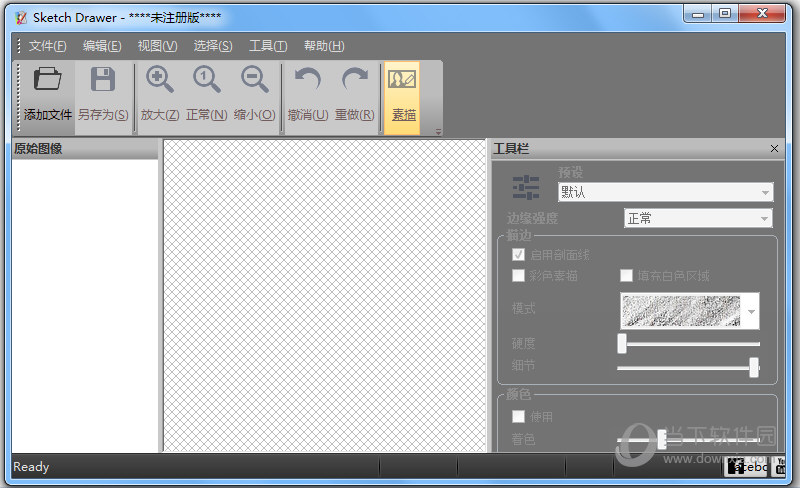The width and height of the screenshot is (800, 488).
Task: Minimize the Sketch Drawer window
Action: point(697,14)
